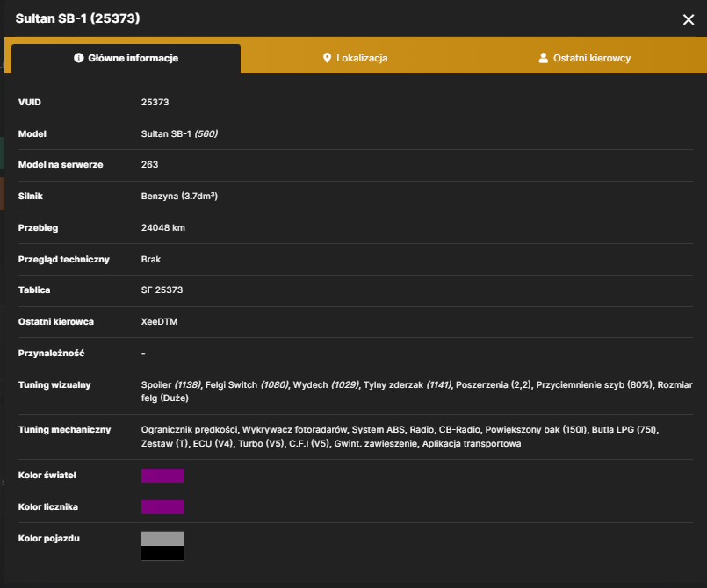Screen dimensions: 707x588
Task: Click the Spoiler (1138) tuning entry
Action: (x=171, y=384)
